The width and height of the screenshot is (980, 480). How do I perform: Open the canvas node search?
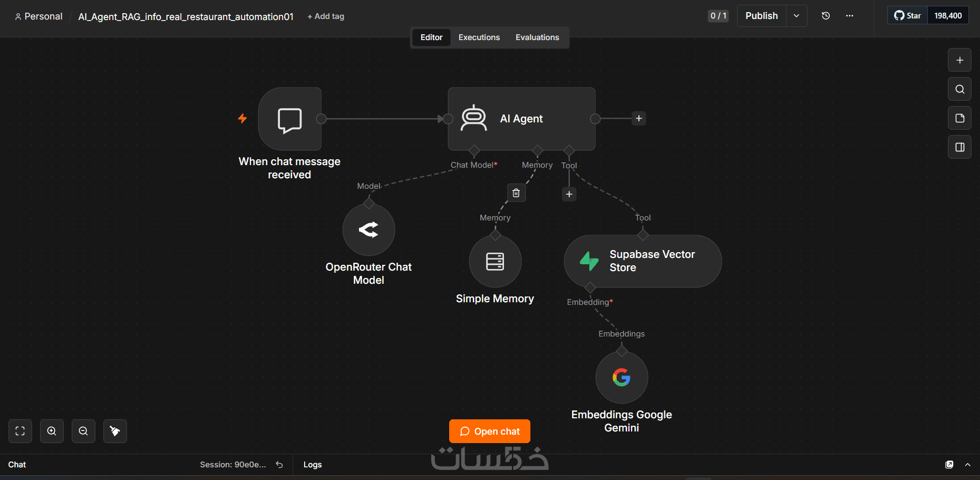pos(959,89)
